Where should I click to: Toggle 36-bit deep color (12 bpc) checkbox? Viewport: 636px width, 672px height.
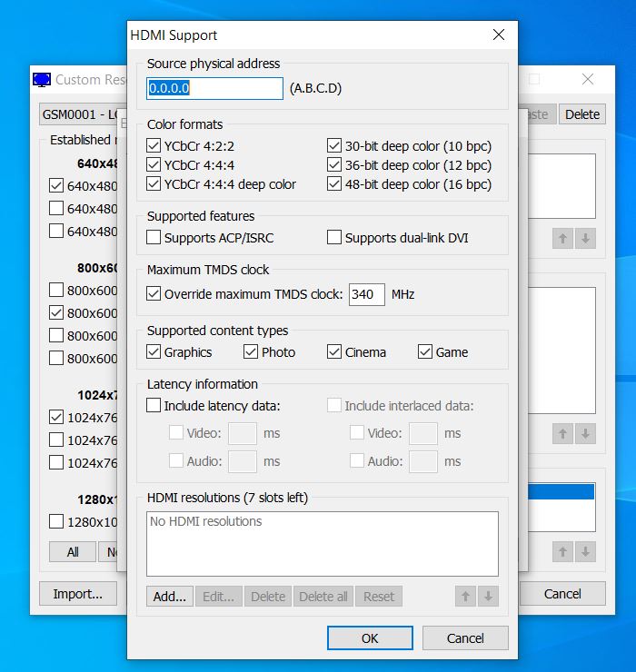[x=334, y=165]
